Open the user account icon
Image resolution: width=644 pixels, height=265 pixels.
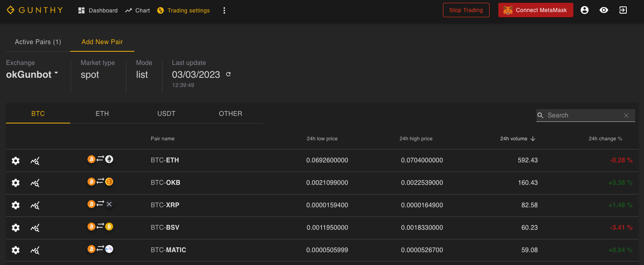click(585, 10)
